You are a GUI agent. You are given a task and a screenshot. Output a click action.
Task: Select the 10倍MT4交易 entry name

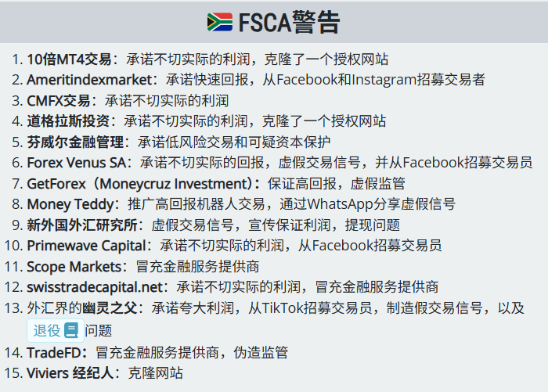[69, 59]
